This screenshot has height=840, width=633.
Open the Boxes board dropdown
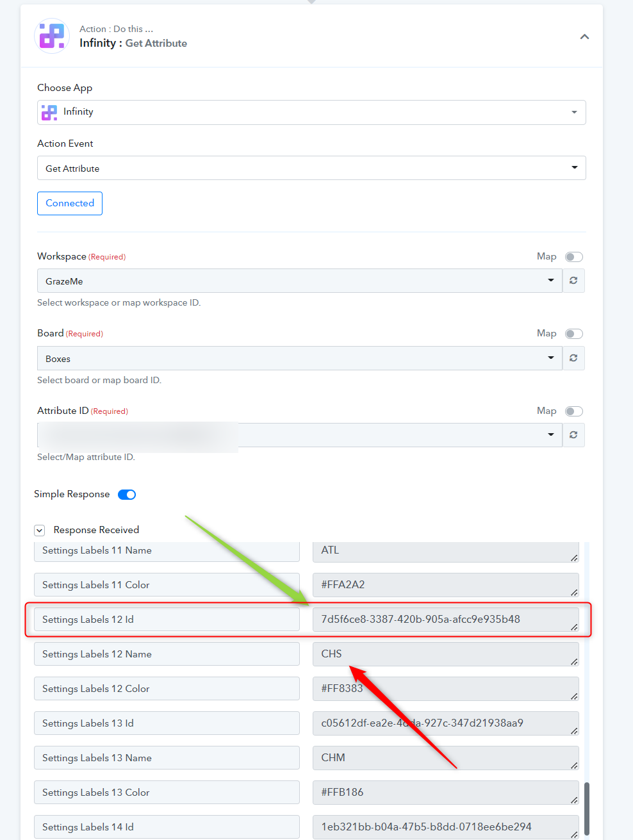pos(299,358)
